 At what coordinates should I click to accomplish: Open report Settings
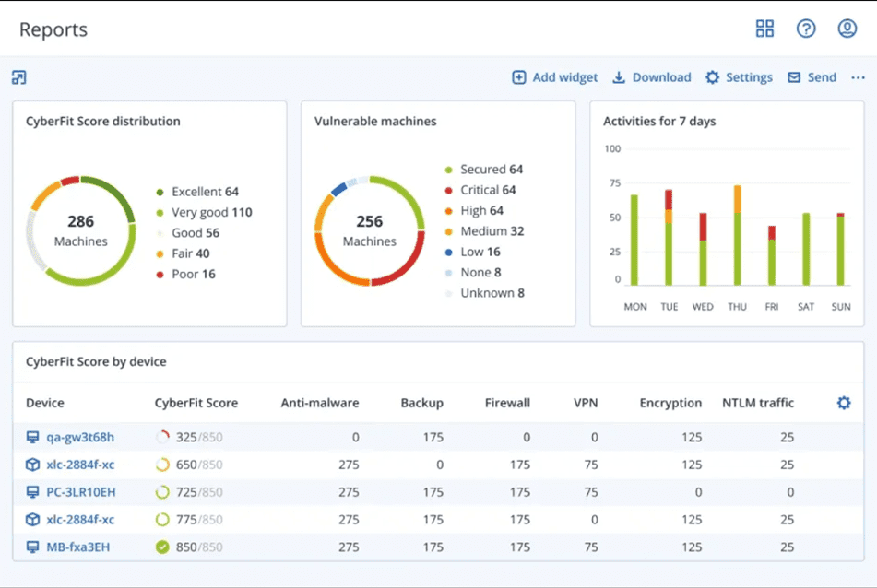pyautogui.click(x=739, y=77)
